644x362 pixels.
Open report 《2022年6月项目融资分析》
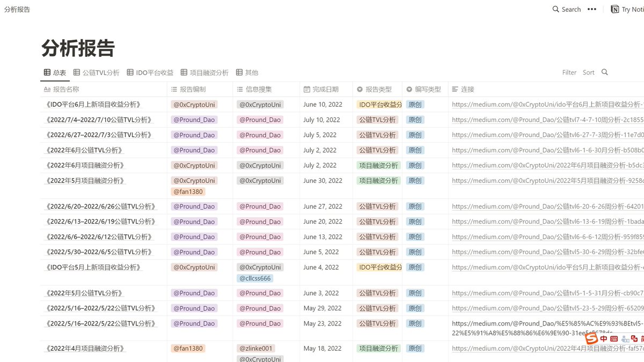pos(85,165)
